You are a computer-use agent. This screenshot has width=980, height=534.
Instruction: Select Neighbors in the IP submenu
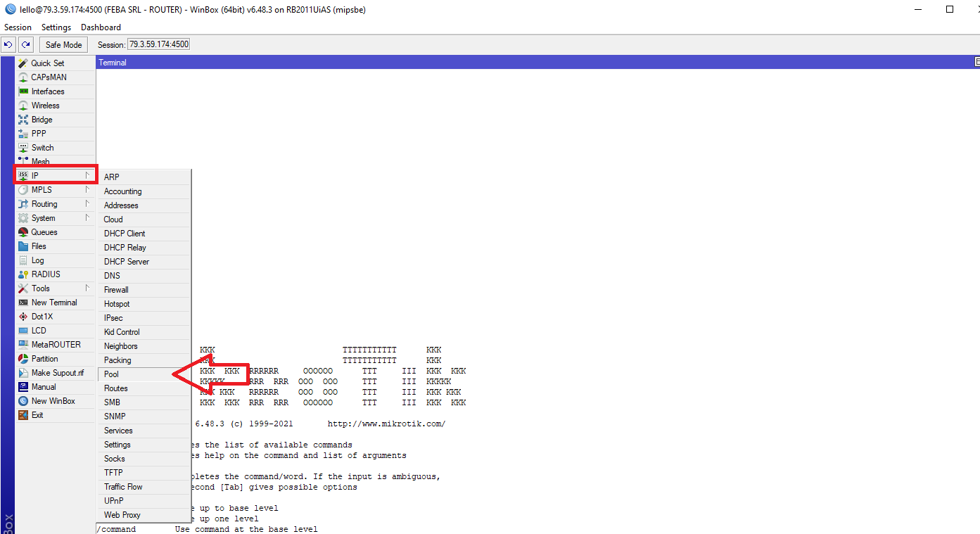click(144, 346)
